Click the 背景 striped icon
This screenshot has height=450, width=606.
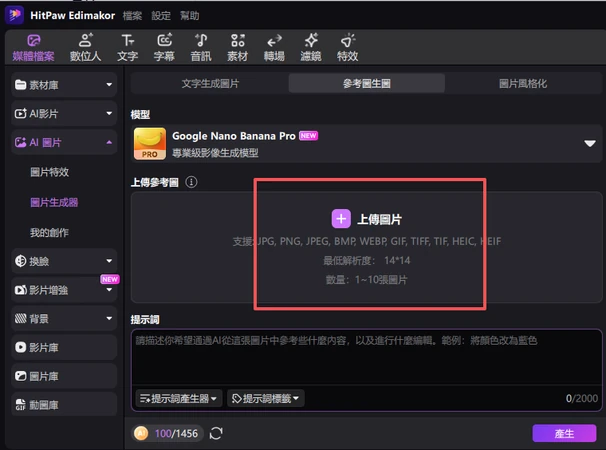(x=20, y=319)
